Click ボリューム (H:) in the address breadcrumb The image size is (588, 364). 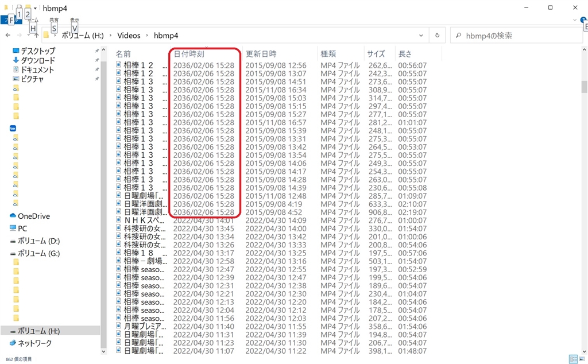(83, 35)
